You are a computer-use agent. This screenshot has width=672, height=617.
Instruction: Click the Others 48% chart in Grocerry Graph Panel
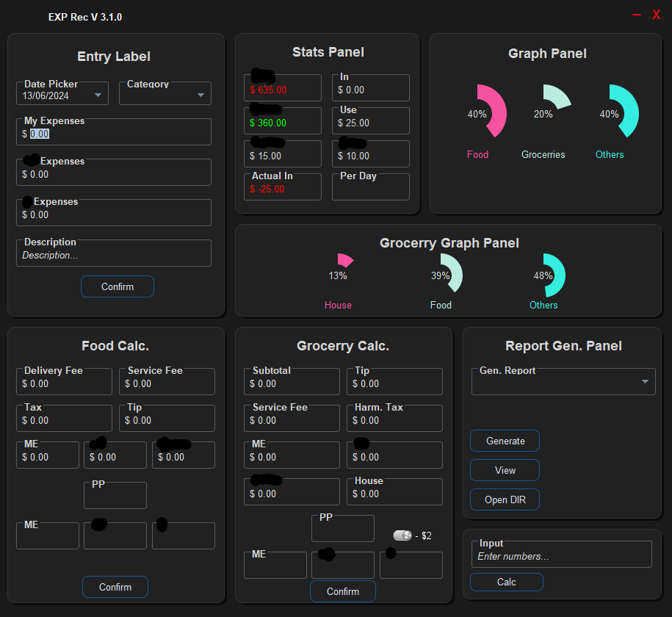pyautogui.click(x=551, y=270)
